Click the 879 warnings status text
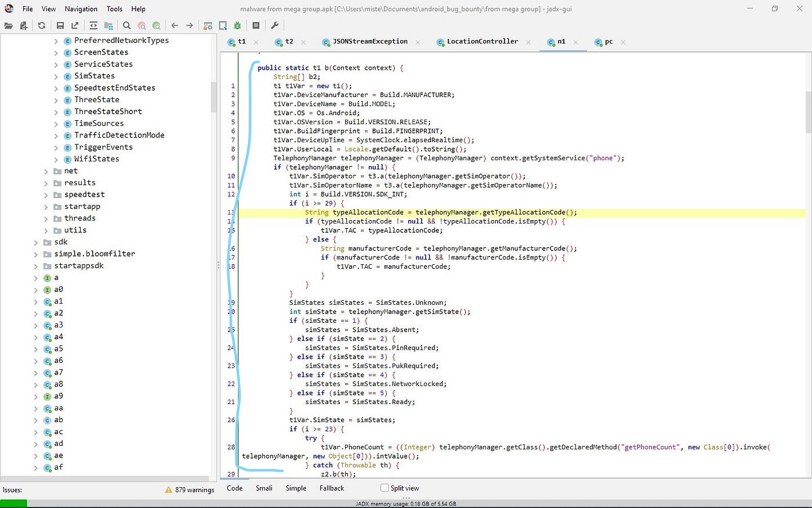Image resolution: width=812 pixels, height=508 pixels. tap(195, 490)
